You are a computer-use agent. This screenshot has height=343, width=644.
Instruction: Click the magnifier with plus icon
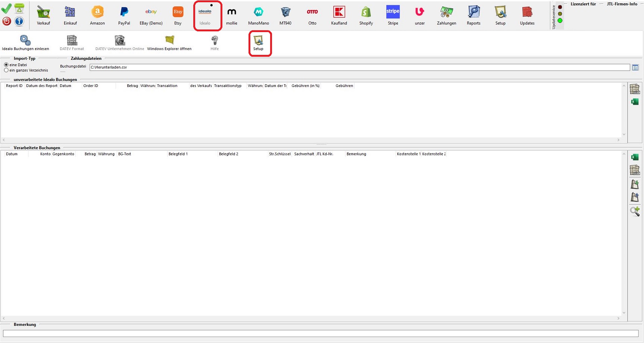tap(635, 211)
